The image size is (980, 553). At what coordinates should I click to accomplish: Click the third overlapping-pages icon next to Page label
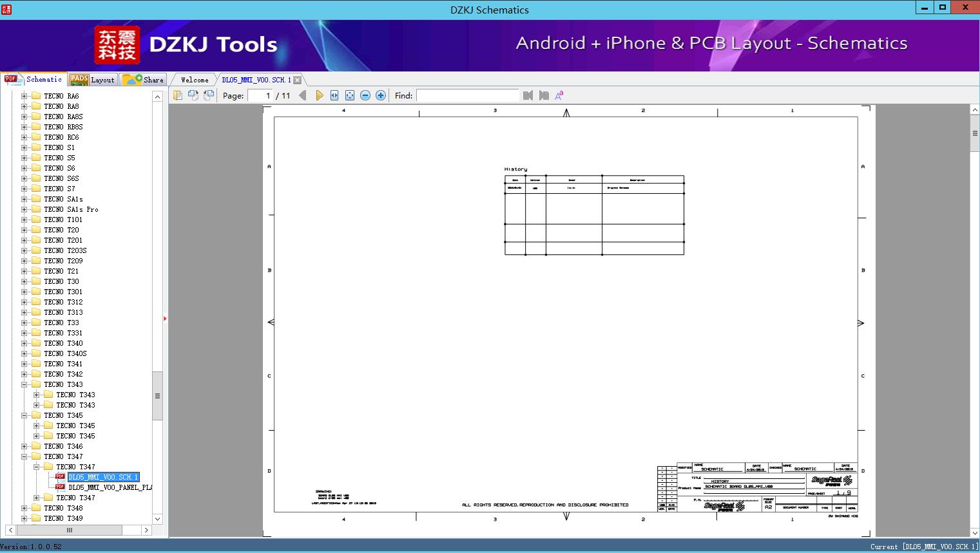[x=209, y=95]
